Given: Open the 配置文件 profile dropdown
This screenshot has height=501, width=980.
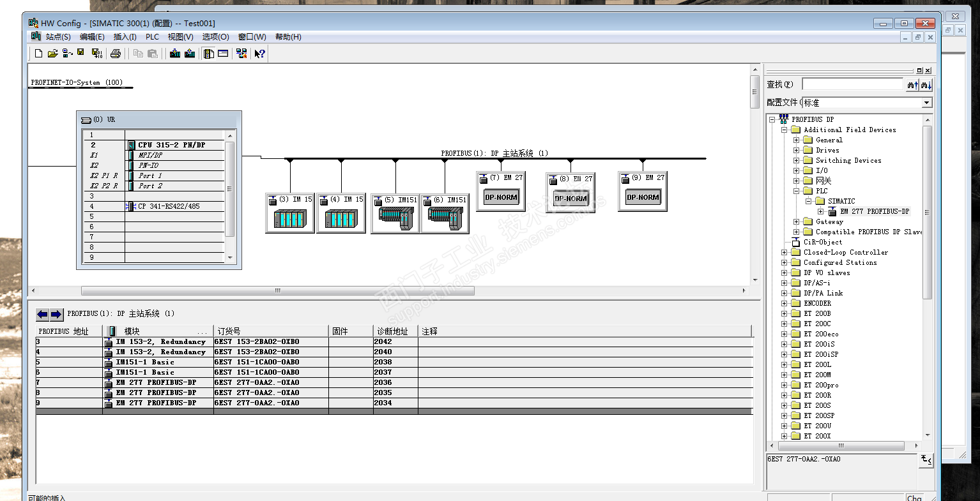Looking at the screenshot, I should 926,103.
